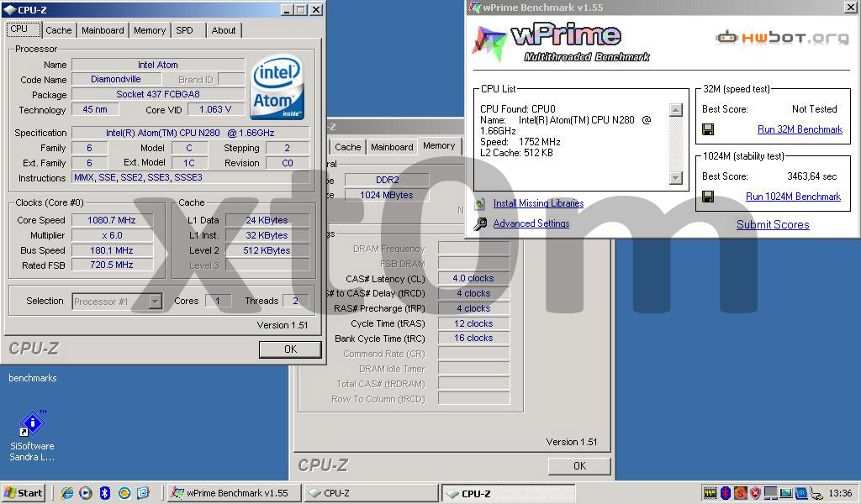Switch to wPrime Benchmark v1.55 taskbar button
The image size is (861, 504).
click(x=234, y=493)
